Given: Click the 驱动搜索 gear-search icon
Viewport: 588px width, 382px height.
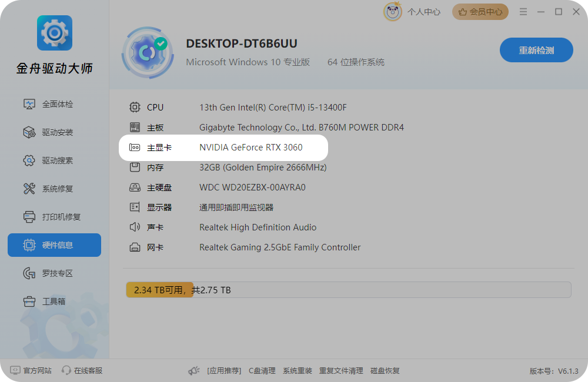Looking at the screenshot, I should (x=29, y=160).
